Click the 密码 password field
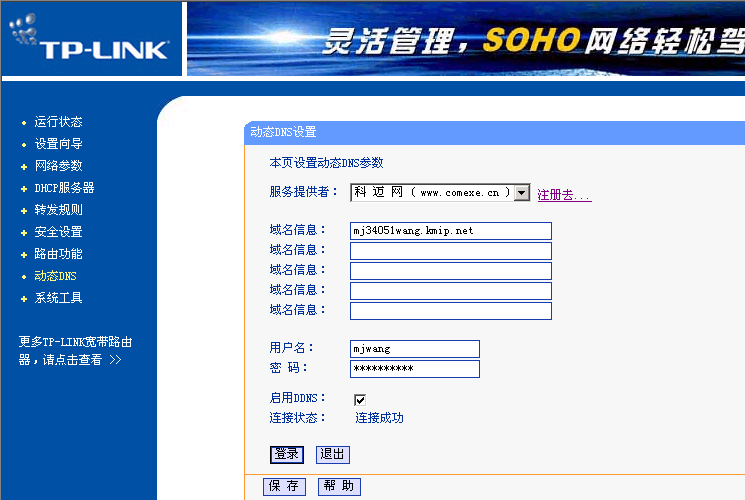 pyautogui.click(x=414, y=369)
